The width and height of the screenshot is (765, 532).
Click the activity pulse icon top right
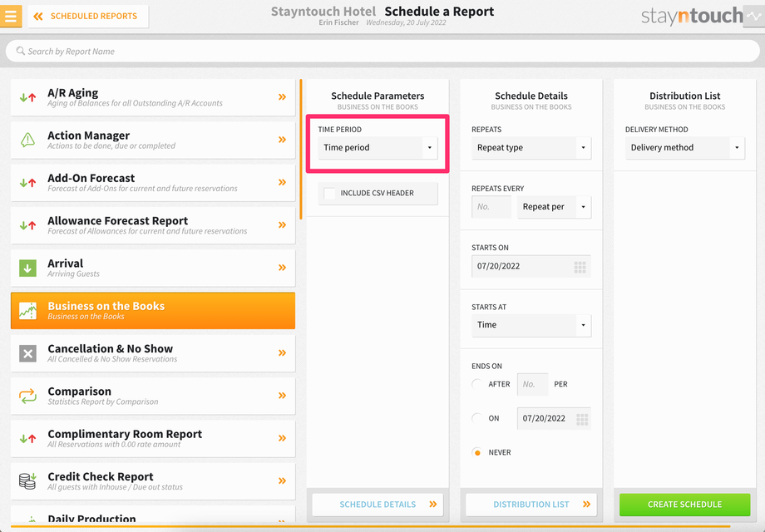click(754, 16)
